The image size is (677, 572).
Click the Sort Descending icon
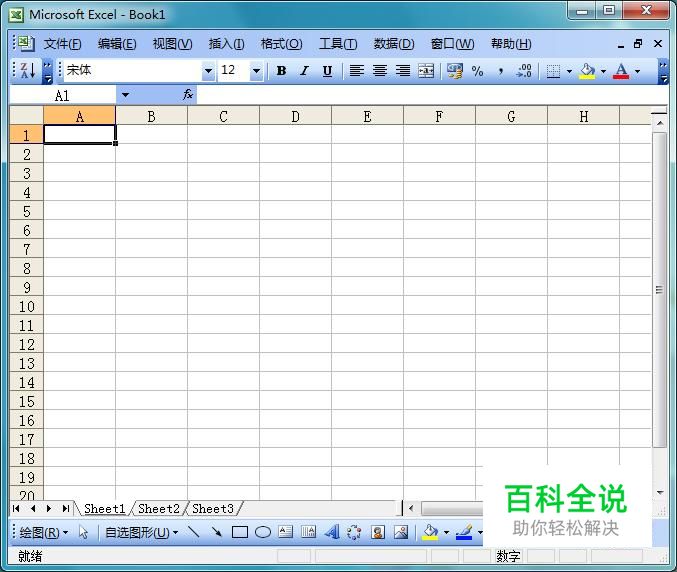click(x=28, y=70)
